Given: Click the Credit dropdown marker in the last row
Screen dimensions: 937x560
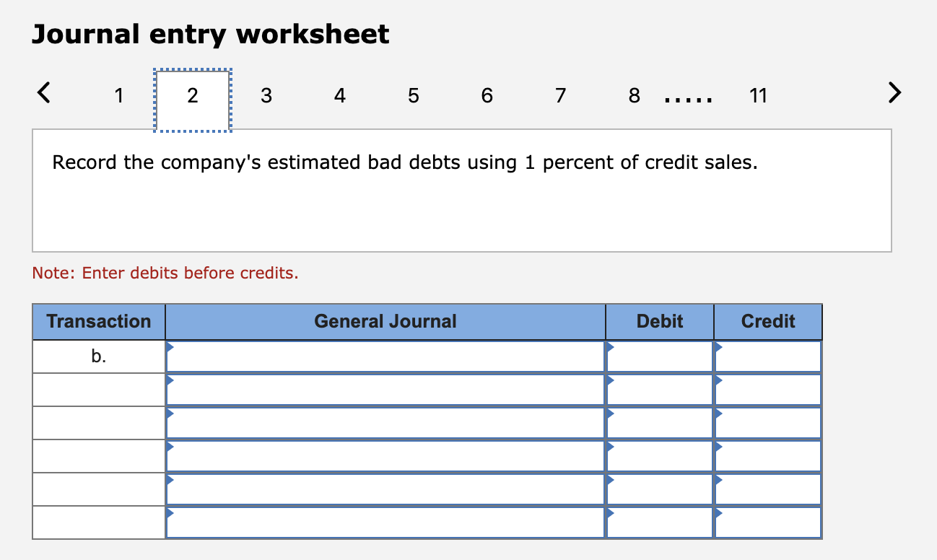Looking at the screenshot, I should coord(718,512).
